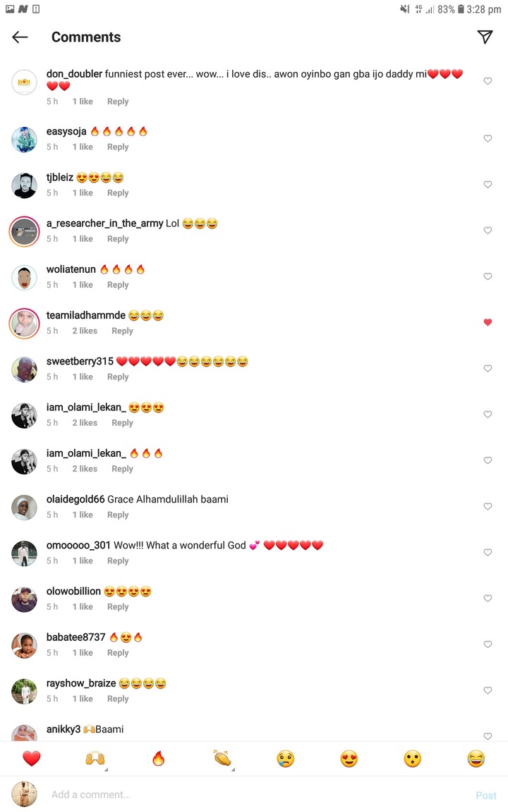Insert fire emoji quick reaction
Image resolution: width=508 pixels, height=812 pixels.
click(x=159, y=758)
